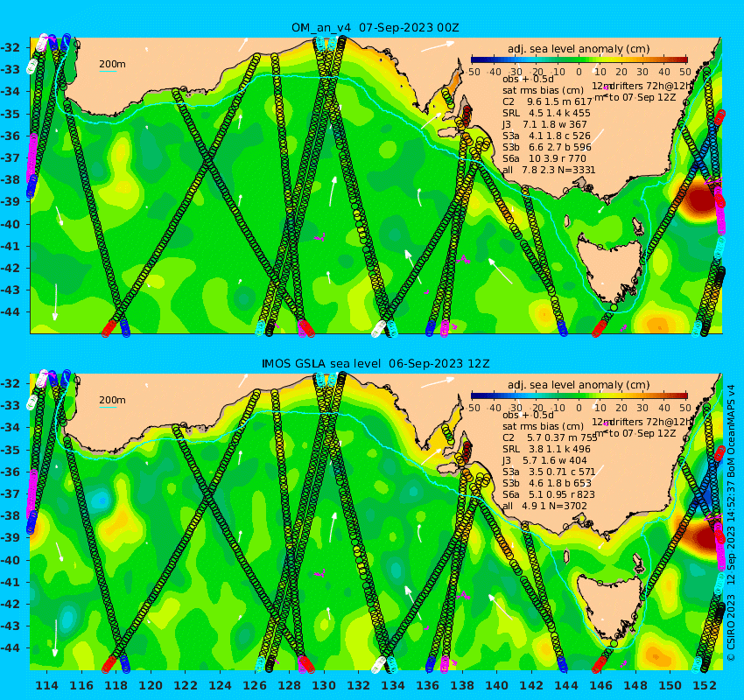Click longitude label '126' on the bottom axis
Viewport: 744px width, 700px height.
(x=255, y=685)
